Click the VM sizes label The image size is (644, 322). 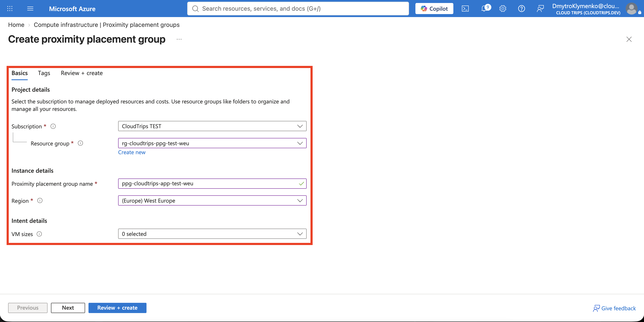tap(22, 234)
